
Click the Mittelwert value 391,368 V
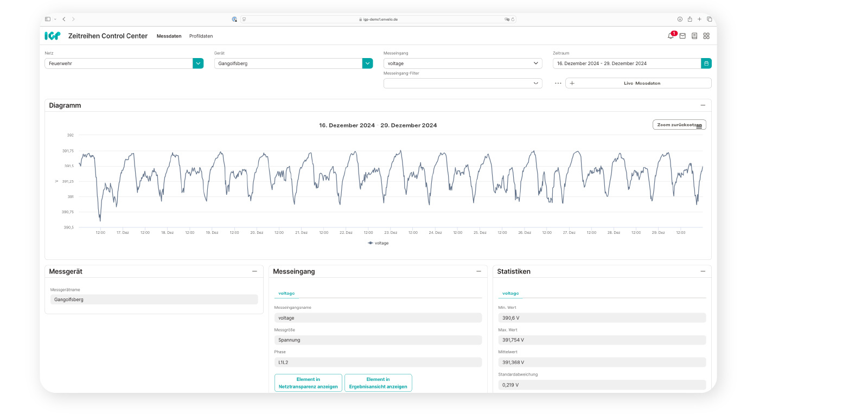coord(602,362)
